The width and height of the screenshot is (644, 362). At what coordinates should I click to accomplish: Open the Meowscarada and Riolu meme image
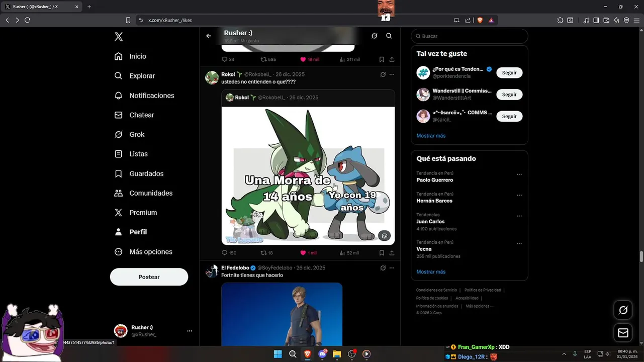308,175
